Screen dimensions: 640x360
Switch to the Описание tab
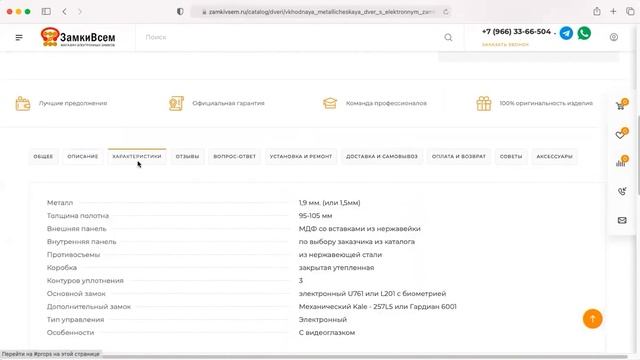point(83,156)
